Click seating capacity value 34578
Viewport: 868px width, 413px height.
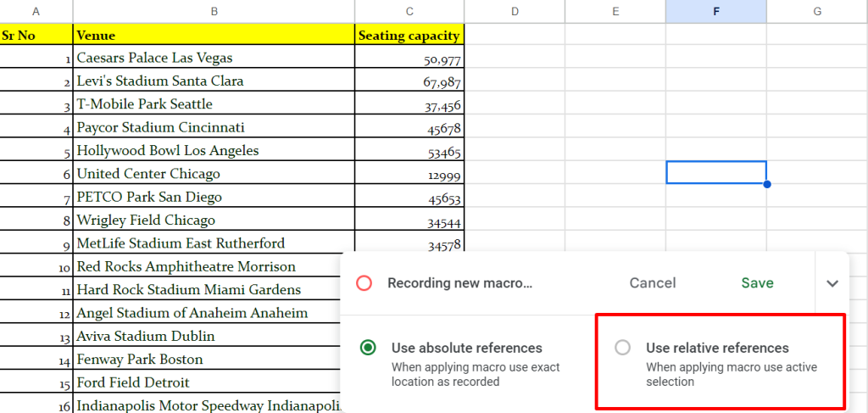click(409, 243)
